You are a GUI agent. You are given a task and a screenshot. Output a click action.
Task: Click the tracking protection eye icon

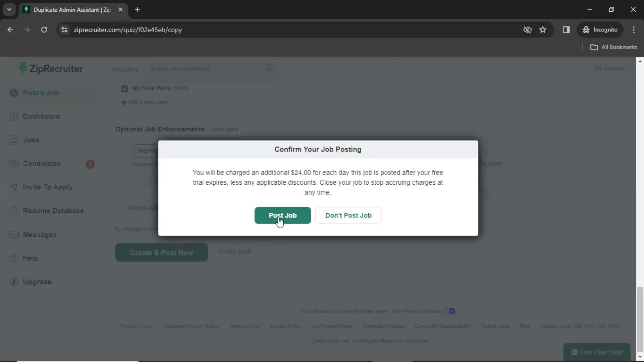(527, 30)
